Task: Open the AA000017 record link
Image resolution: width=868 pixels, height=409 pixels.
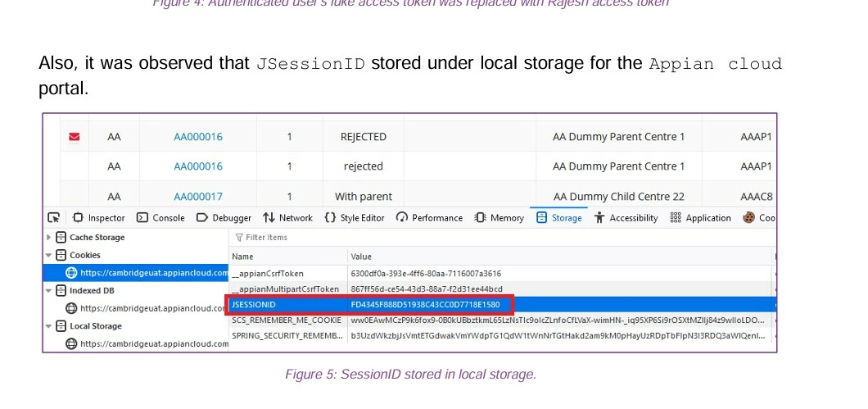Action: coord(198,196)
